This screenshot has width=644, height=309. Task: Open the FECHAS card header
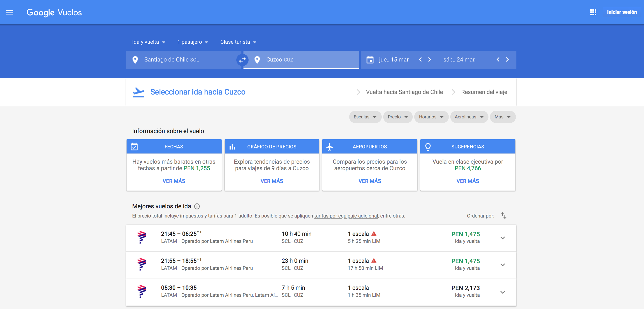pyautogui.click(x=174, y=146)
